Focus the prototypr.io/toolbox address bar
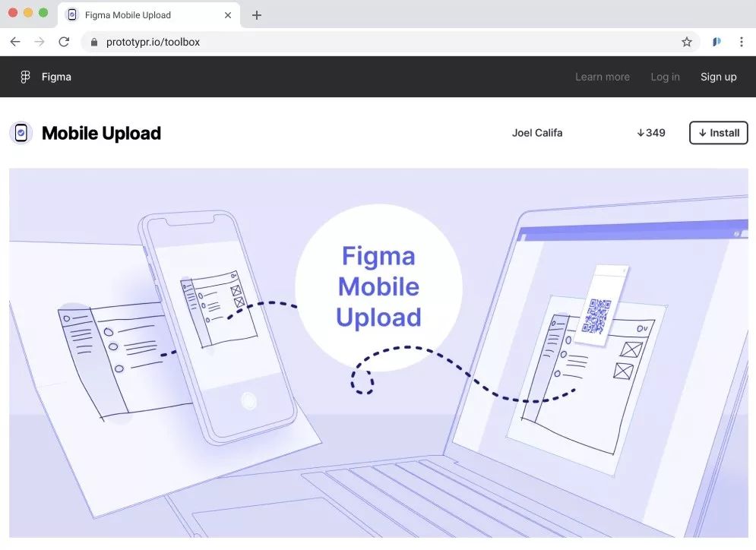The height and width of the screenshot is (550, 756). (391, 42)
